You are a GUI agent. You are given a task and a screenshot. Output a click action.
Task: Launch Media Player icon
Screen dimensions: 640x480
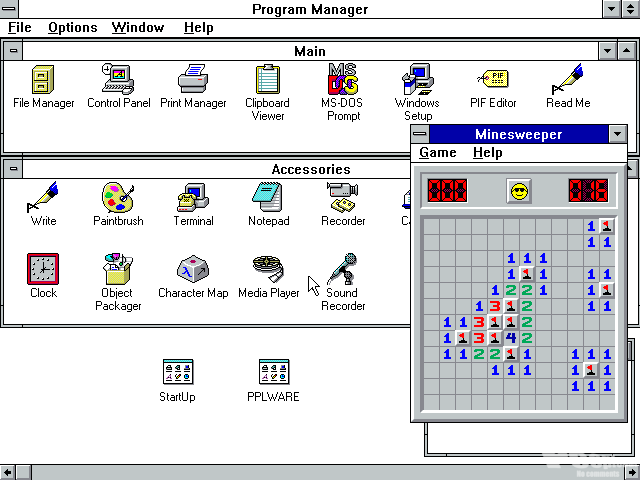tap(269, 269)
